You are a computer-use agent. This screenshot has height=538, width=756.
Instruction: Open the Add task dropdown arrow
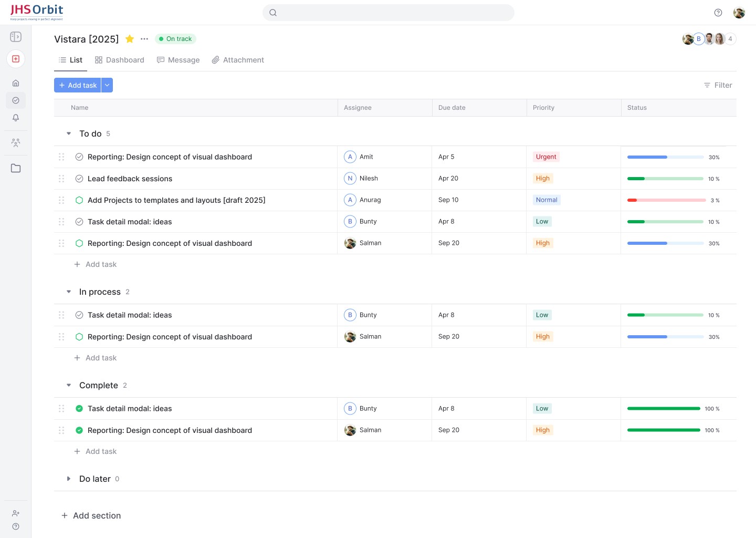pos(107,85)
